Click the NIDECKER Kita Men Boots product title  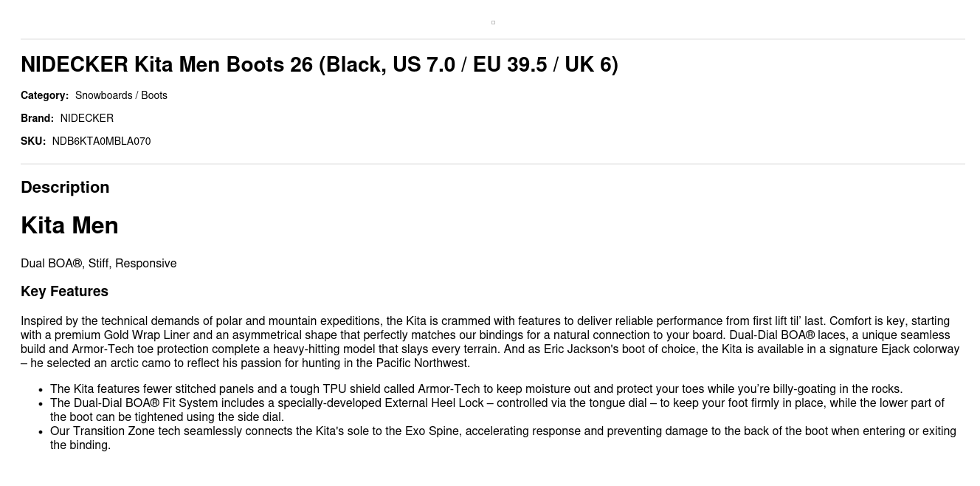[319, 65]
